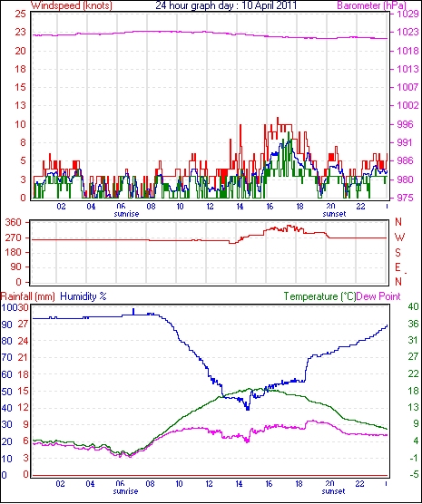Click the Temperature (°C) legend label
The image size is (422, 504).
tap(320, 296)
